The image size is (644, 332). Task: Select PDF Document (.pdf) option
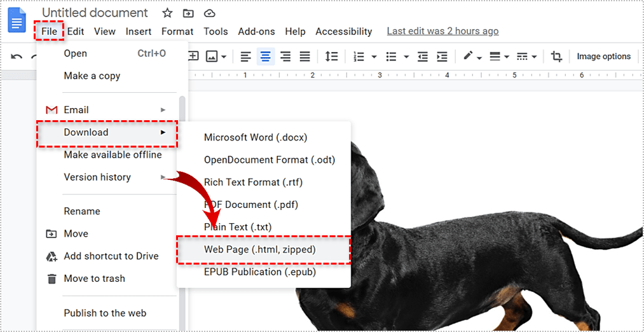[x=251, y=205]
